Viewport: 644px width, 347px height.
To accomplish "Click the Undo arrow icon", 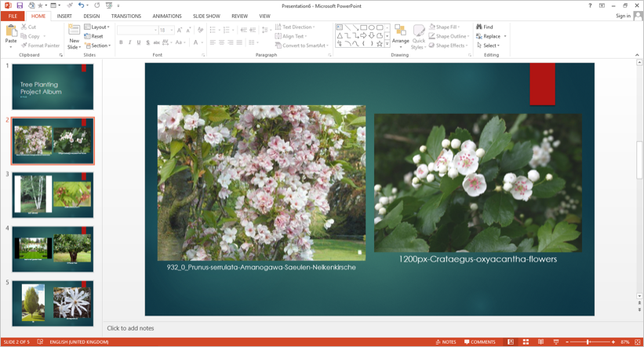I will click(x=80, y=5).
